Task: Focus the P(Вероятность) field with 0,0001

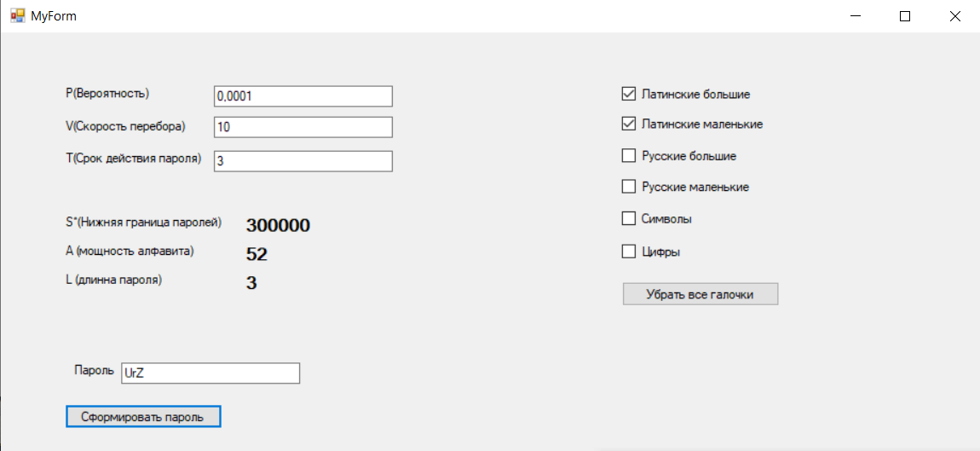Action: pyautogui.click(x=303, y=96)
